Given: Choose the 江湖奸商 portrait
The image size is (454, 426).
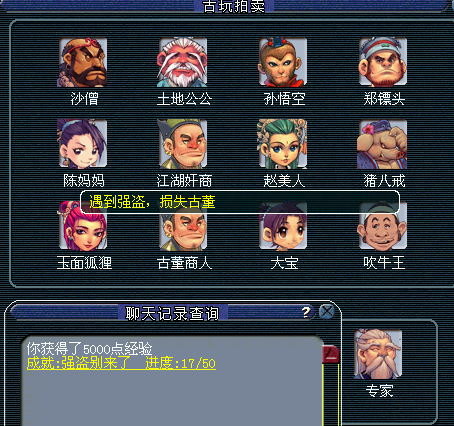Looking at the screenshot, I should pos(183,144).
